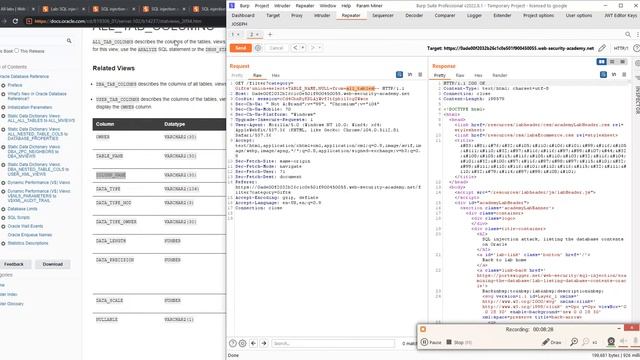Switch response view to Render
This screenshot has height=360, width=640.
click(x=499, y=76)
